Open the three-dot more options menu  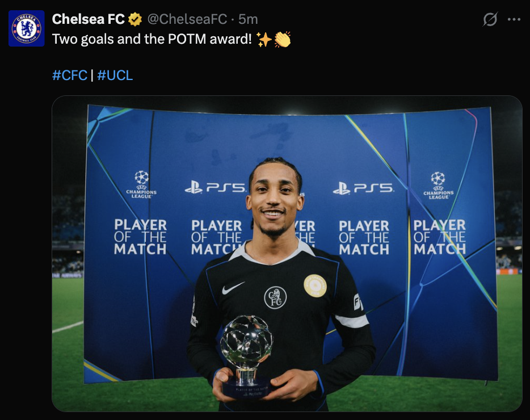[514, 19]
